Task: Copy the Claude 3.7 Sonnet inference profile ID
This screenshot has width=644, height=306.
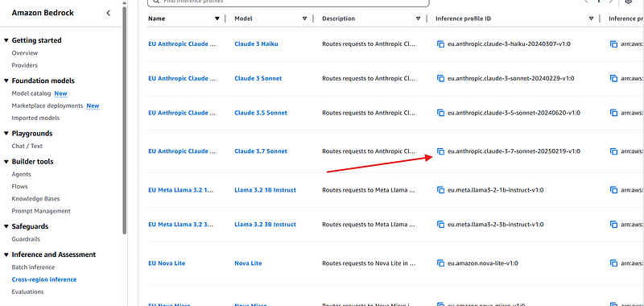Action: [x=440, y=151]
